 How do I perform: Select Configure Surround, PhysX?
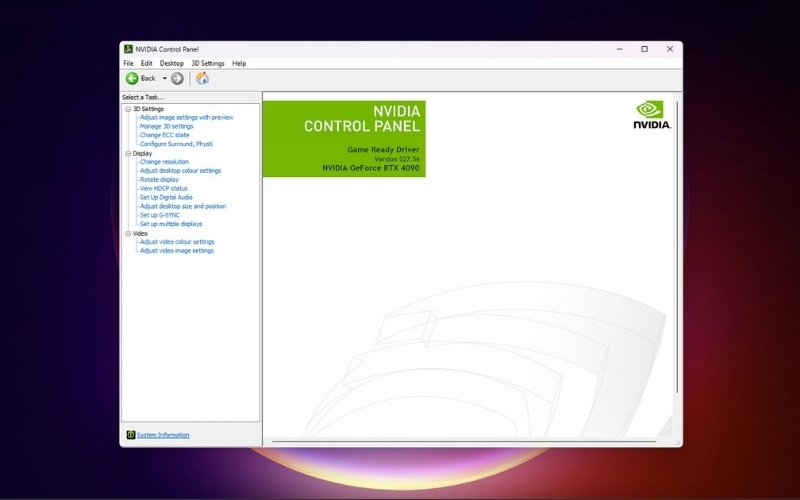176,144
